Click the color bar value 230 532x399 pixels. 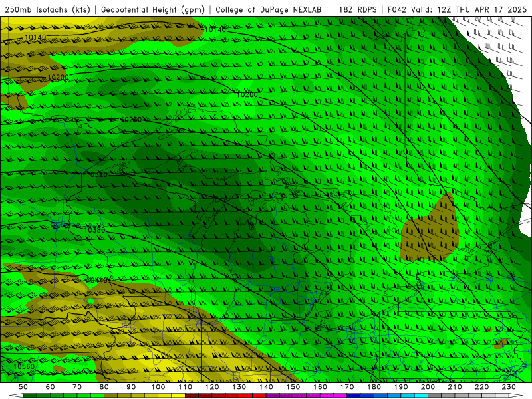click(509, 387)
